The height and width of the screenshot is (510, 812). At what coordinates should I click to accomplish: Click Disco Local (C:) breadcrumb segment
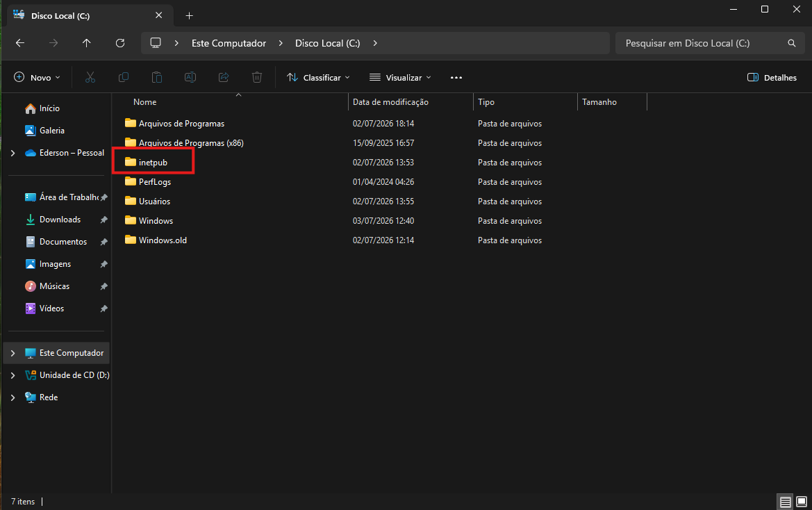327,43
